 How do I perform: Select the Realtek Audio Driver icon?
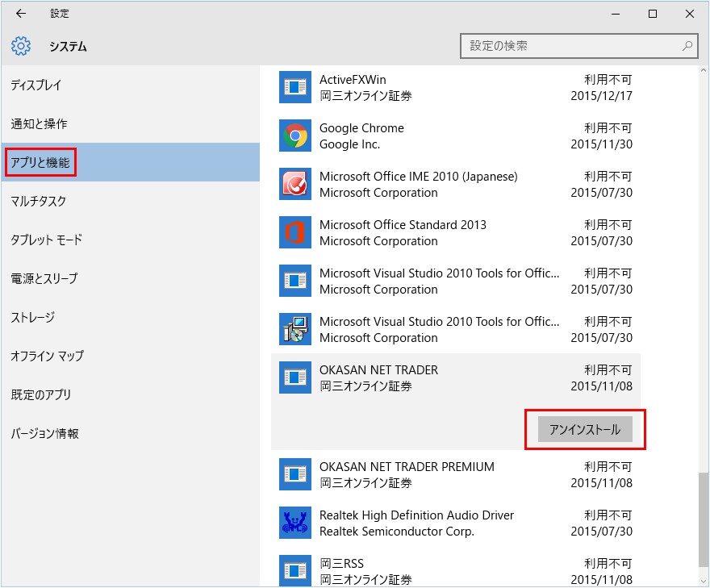pos(295,523)
